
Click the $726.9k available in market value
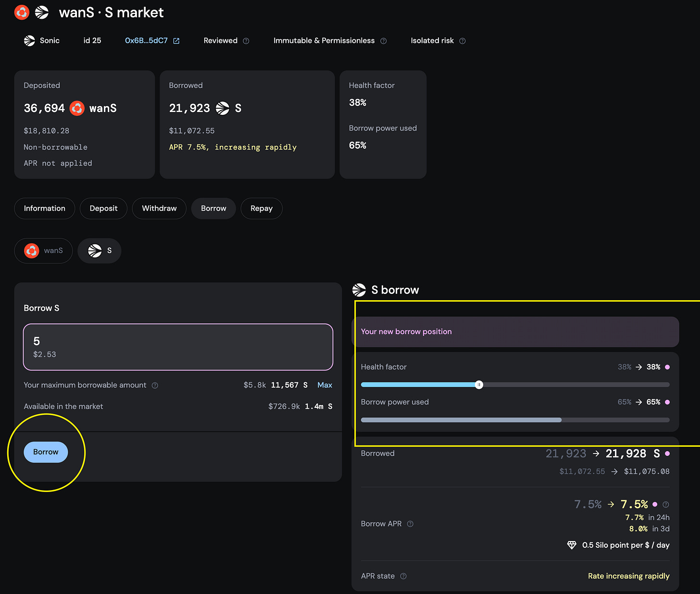[284, 406]
